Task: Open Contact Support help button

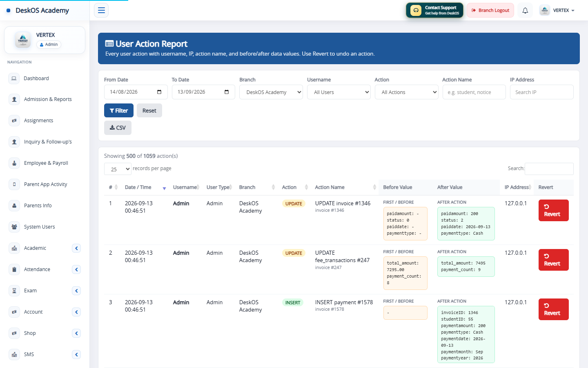Action: [434, 10]
